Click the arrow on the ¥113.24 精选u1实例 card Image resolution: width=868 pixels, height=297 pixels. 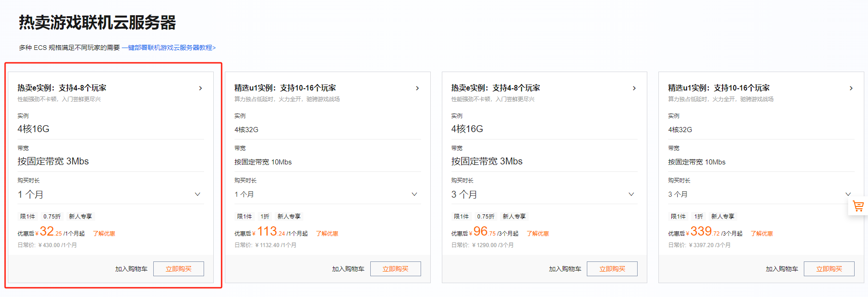(417, 88)
